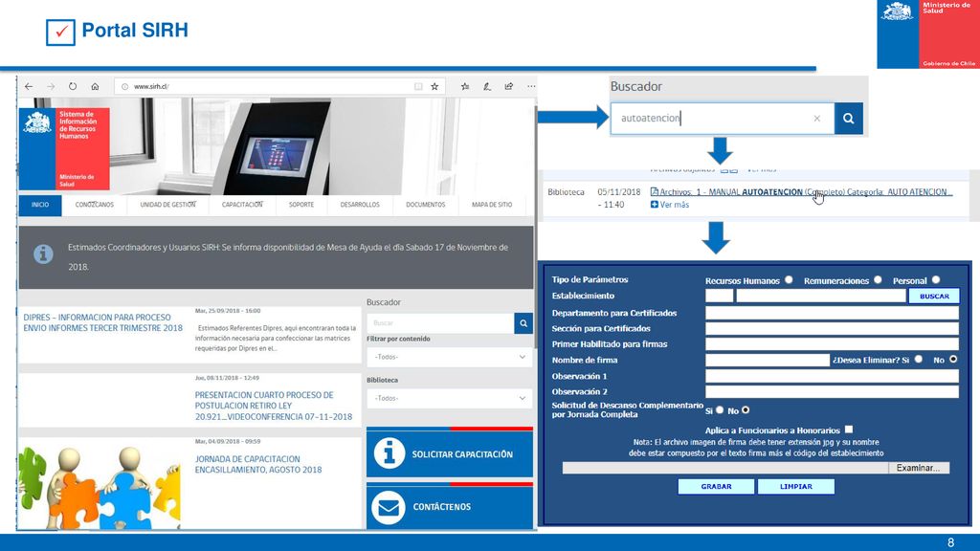Click the share page icon
The width and height of the screenshot is (980, 551).
click(x=509, y=86)
